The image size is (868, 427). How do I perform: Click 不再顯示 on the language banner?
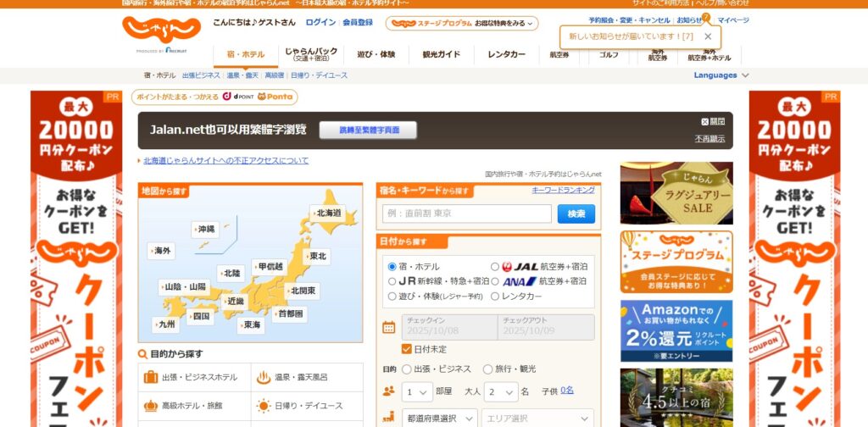[x=709, y=139]
